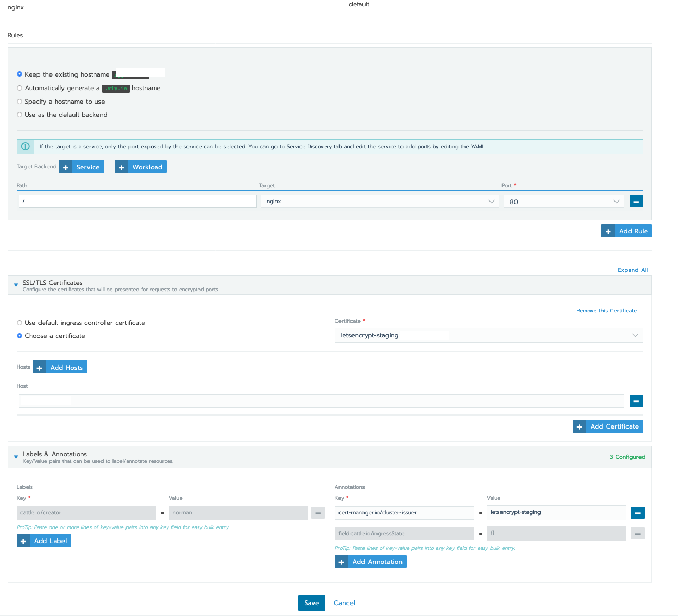Click the certificate Host input field
678x616 pixels.
pos(321,401)
